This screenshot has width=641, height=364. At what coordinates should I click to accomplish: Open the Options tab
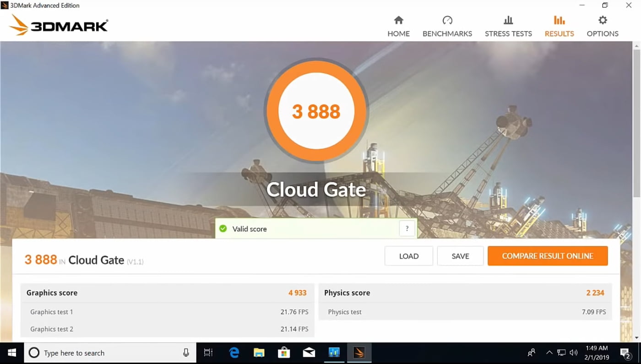pos(603,27)
